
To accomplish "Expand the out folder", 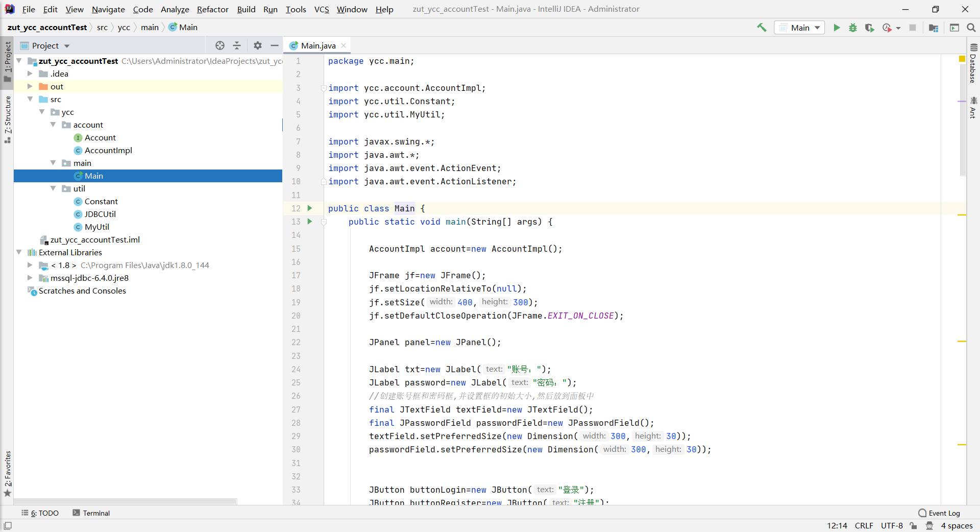I will click(x=30, y=86).
